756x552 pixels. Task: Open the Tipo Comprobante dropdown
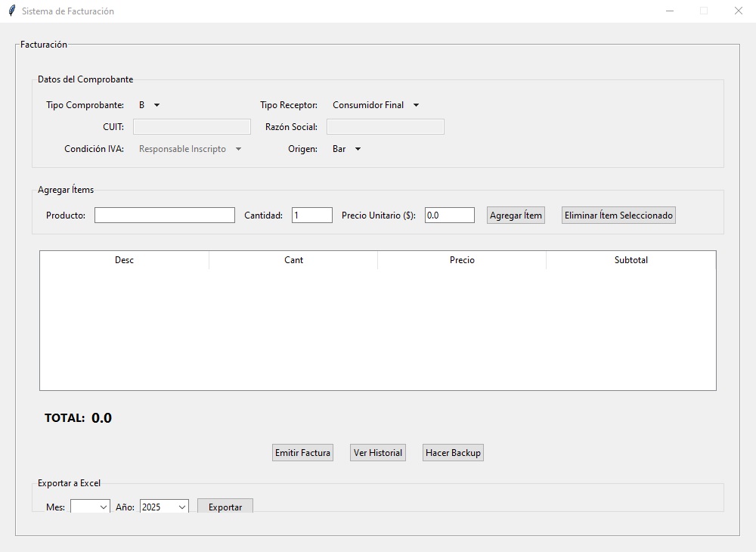click(x=149, y=105)
